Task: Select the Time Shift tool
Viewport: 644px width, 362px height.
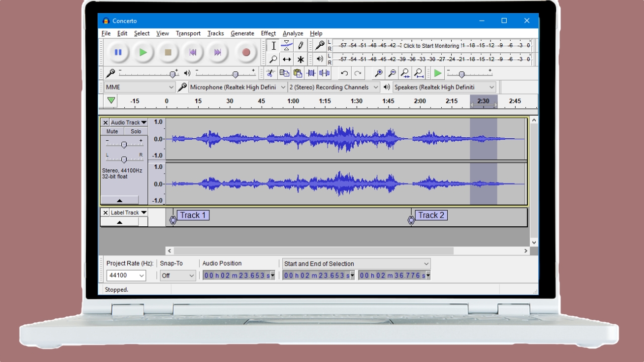Action: coord(287,59)
